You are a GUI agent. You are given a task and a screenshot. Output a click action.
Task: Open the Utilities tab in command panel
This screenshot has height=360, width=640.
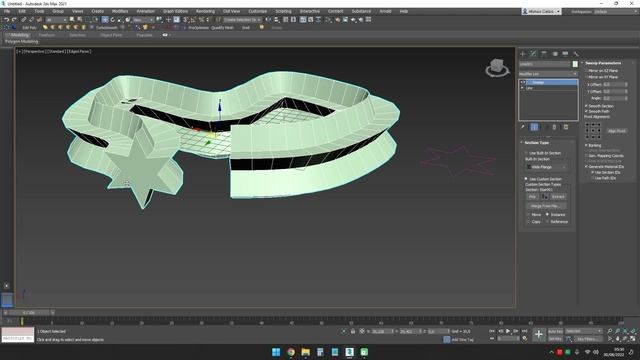tap(576, 54)
